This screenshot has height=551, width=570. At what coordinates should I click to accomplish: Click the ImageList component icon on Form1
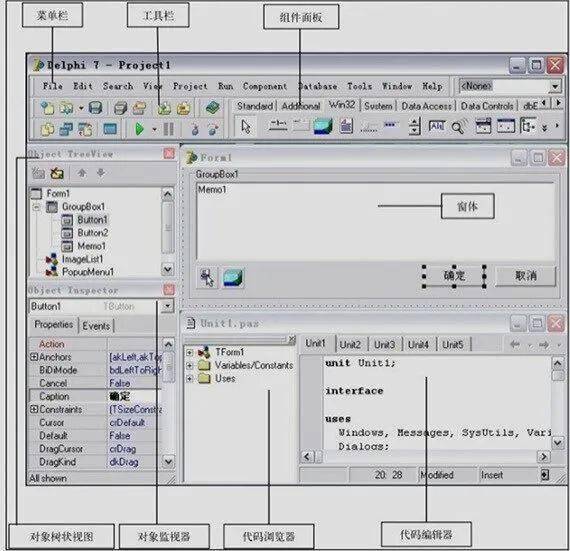point(233,278)
